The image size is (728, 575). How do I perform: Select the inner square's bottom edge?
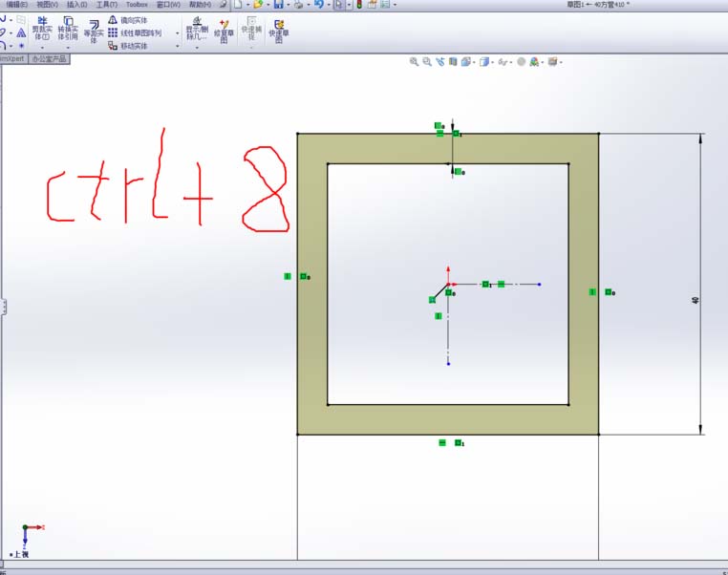pos(448,405)
